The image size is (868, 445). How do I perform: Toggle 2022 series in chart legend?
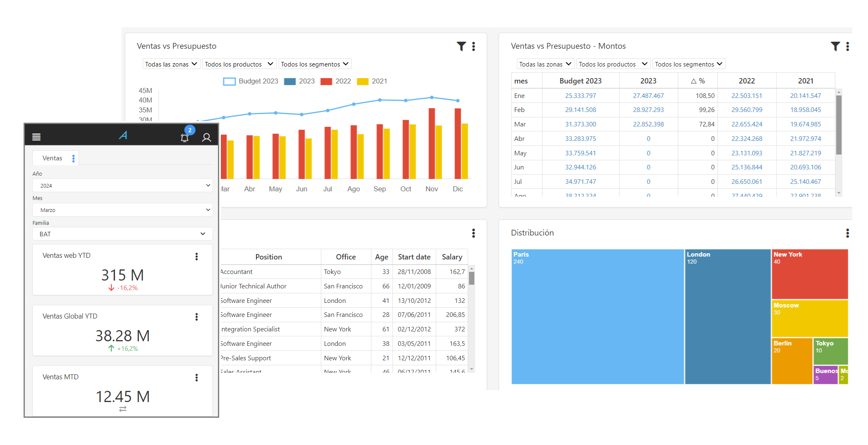pyautogui.click(x=336, y=81)
